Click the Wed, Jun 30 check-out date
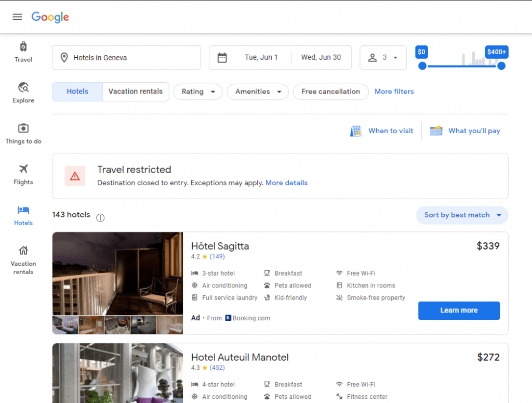The height and width of the screenshot is (403, 532). point(321,57)
